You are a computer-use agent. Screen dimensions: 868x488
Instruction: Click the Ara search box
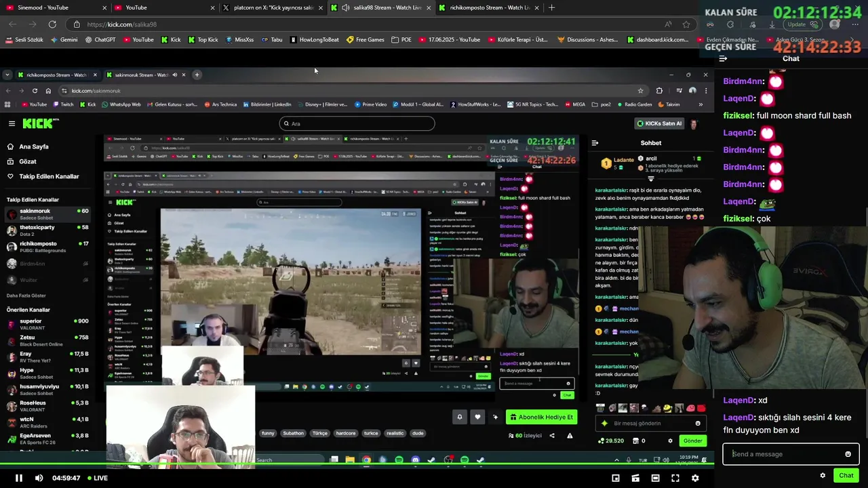(357, 123)
